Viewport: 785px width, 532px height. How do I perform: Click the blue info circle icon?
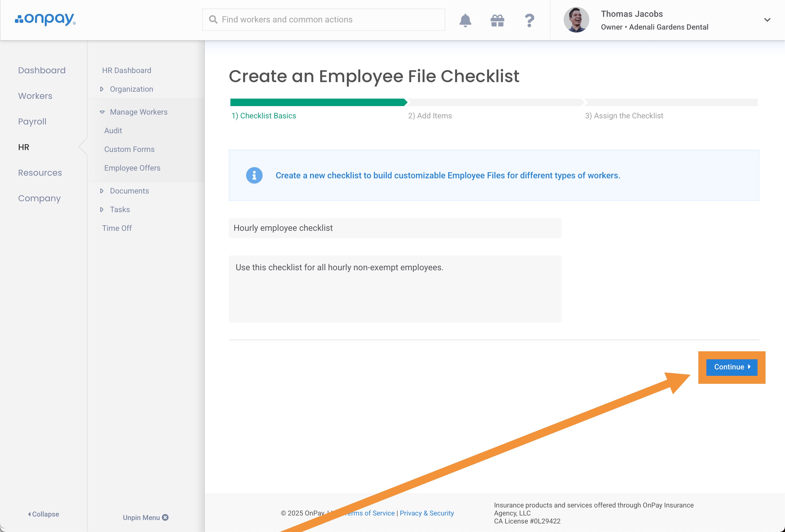[254, 176]
